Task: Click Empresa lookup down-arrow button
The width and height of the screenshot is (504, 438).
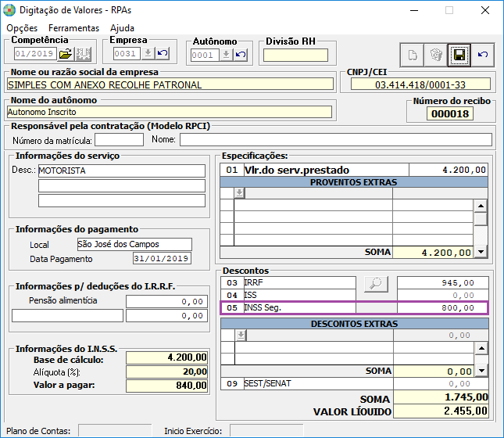Action: click(x=148, y=53)
